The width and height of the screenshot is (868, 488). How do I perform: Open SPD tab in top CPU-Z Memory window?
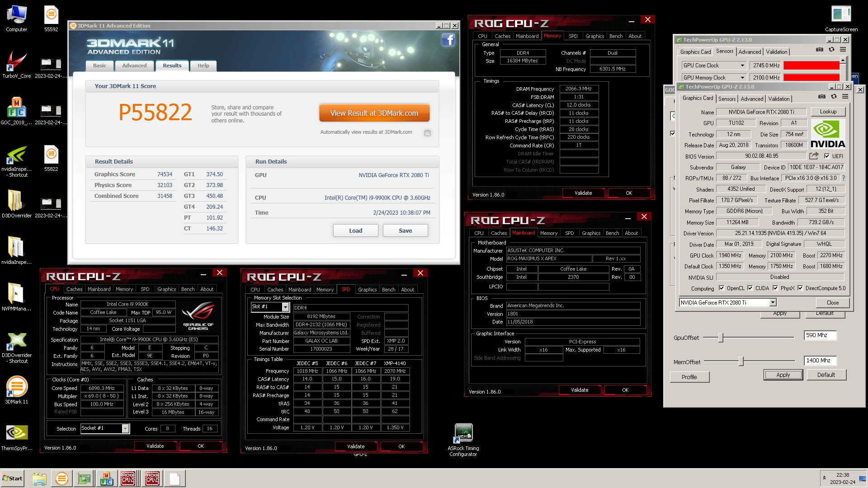point(573,36)
